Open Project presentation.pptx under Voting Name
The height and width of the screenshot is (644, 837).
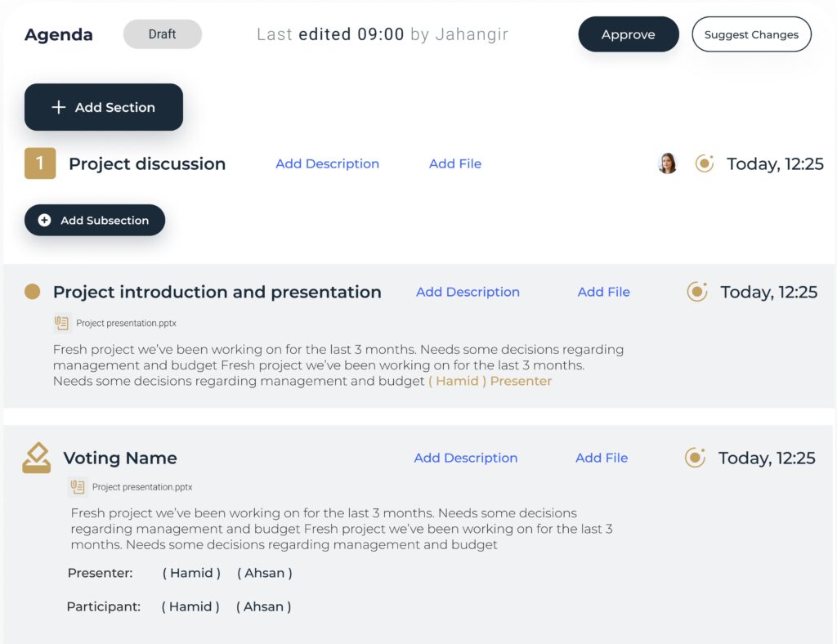click(142, 487)
